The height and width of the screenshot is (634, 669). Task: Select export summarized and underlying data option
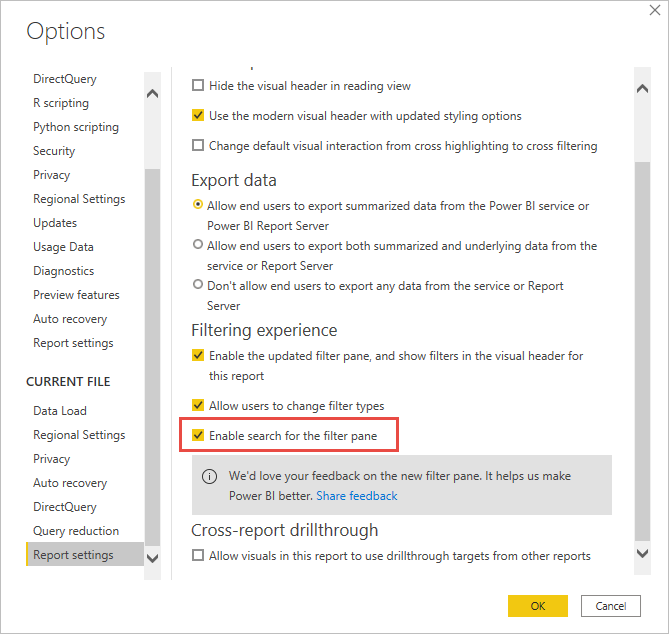tap(198, 244)
